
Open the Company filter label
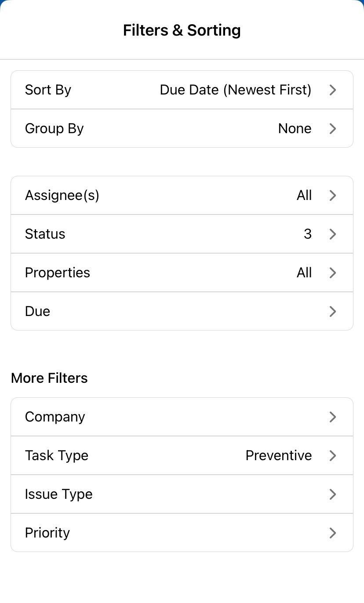(x=55, y=417)
